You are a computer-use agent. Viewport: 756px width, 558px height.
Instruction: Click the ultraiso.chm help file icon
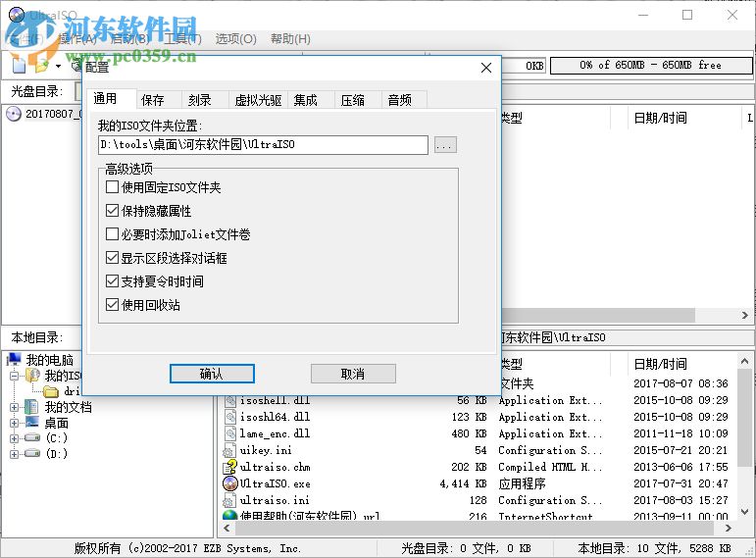(x=230, y=467)
